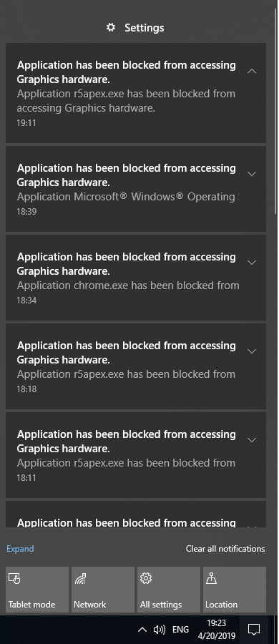The height and width of the screenshot is (644, 279).
Task: Clear all notifications
Action: [225, 549]
